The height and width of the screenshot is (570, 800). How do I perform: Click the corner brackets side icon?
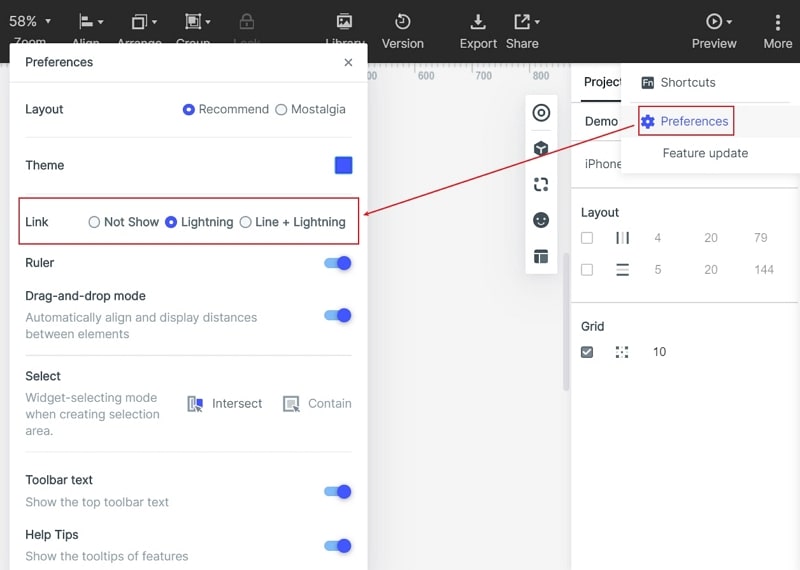(x=541, y=184)
